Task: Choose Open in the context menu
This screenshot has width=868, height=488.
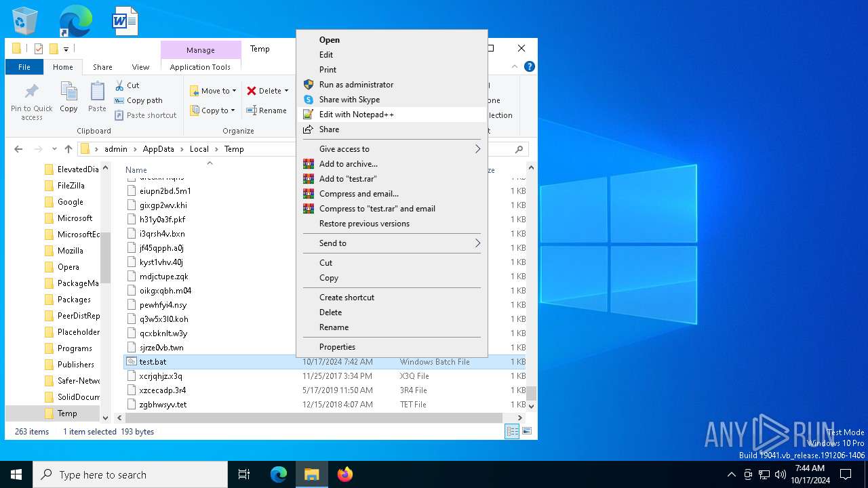Action: (392, 40)
